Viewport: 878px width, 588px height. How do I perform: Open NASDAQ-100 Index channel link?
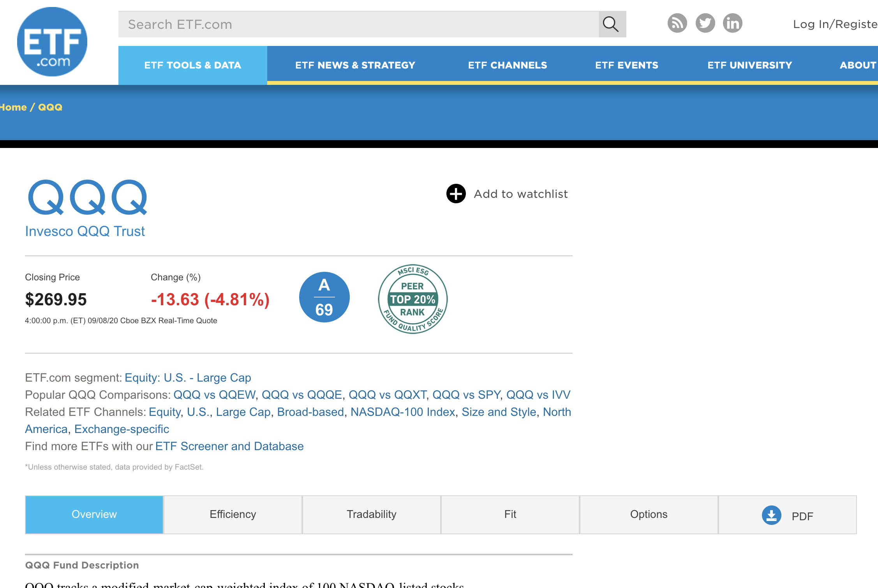(x=403, y=412)
